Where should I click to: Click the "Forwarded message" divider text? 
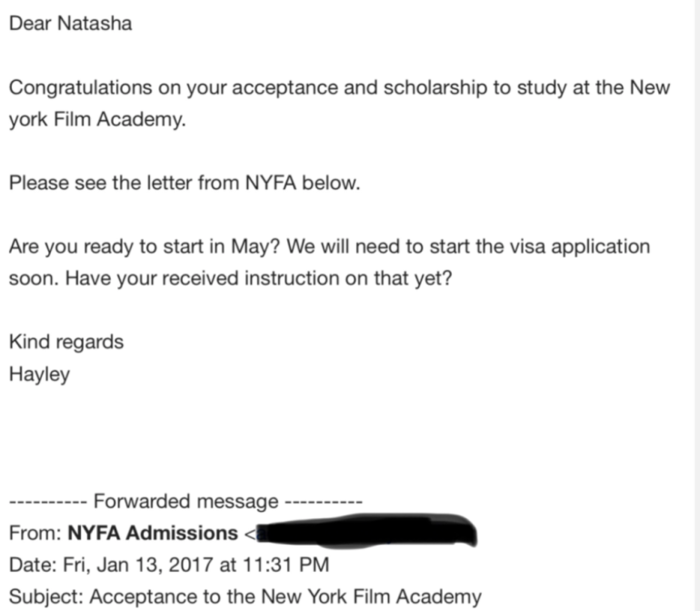pyautogui.click(x=185, y=502)
